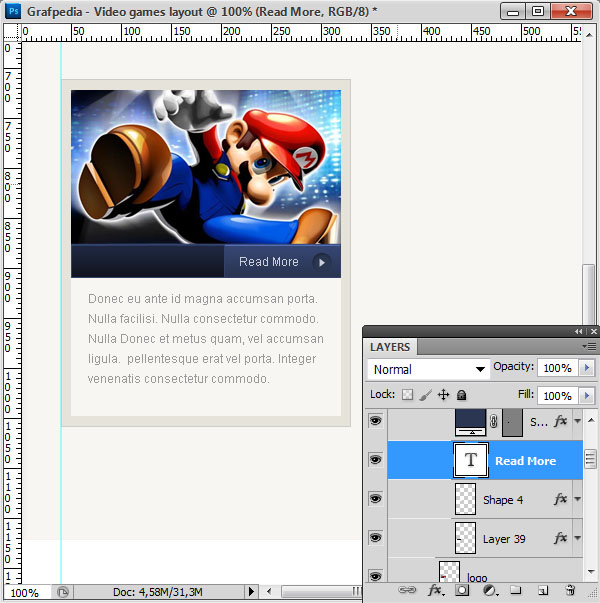Select the Layer 39 row
This screenshot has height=603, width=600.
click(485, 538)
